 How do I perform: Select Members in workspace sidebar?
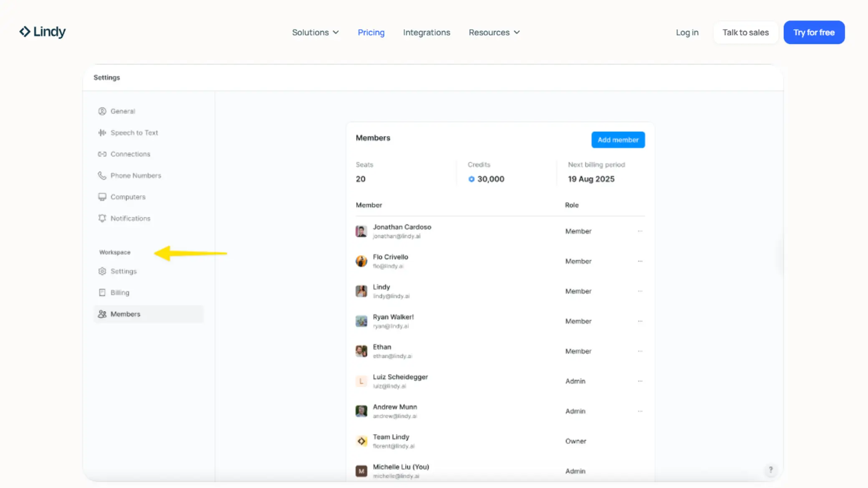(x=125, y=314)
